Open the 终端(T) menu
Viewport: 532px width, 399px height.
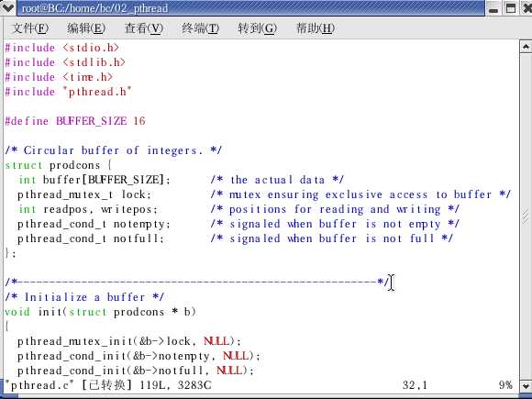coord(201,28)
